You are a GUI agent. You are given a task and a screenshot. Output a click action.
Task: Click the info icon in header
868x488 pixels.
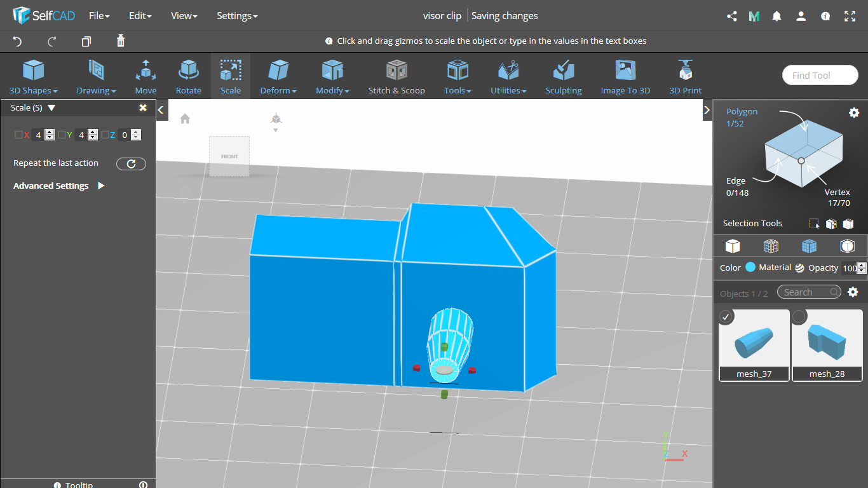[825, 17]
